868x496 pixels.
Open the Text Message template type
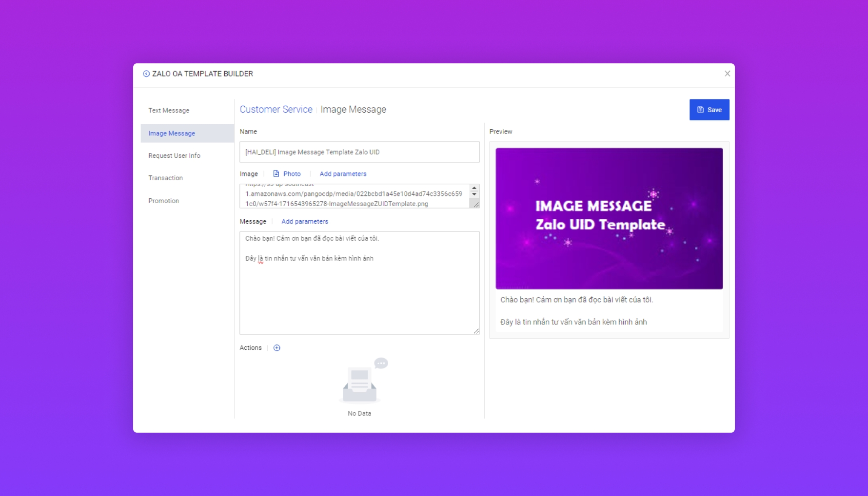pyautogui.click(x=169, y=111)
